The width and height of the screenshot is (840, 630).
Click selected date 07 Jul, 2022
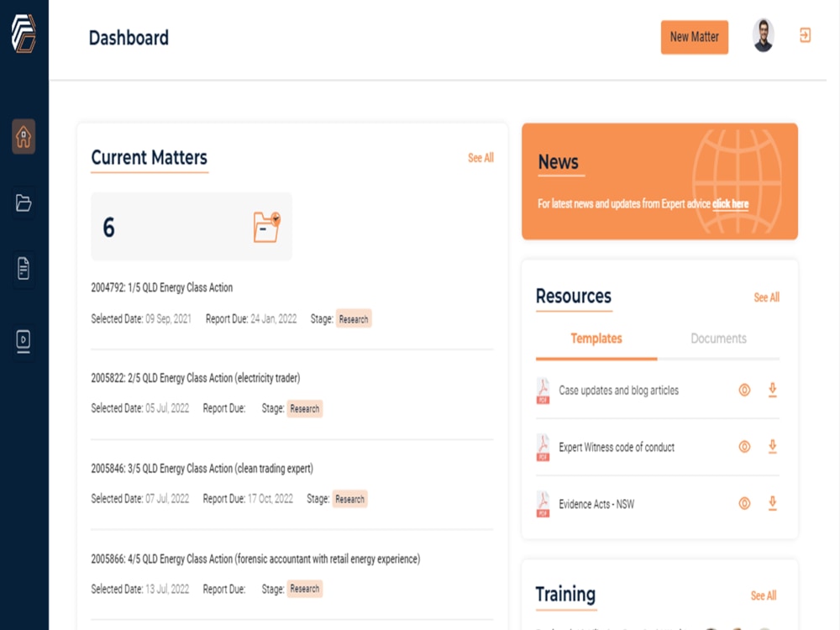(x=167, y=499)
